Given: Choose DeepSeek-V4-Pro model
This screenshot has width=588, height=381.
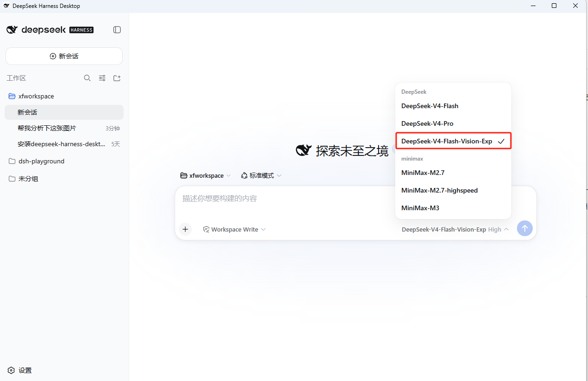Looking at the screenshot, I should 453,123.
